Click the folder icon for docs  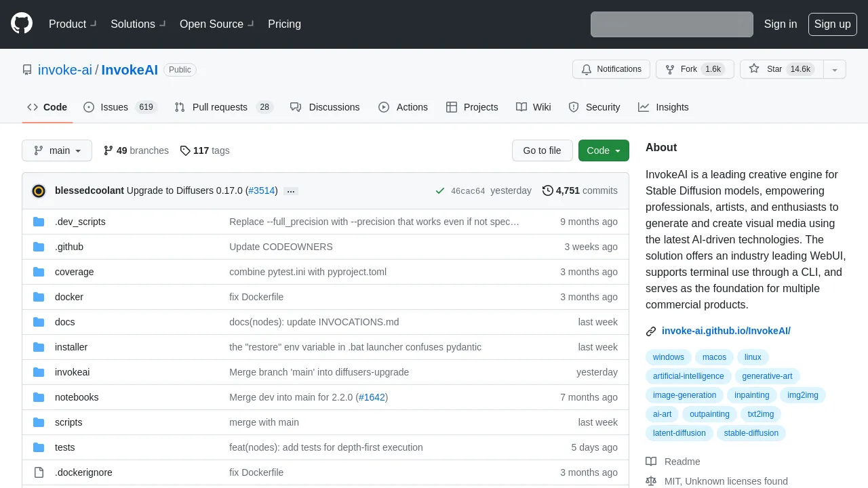[39, 322]
